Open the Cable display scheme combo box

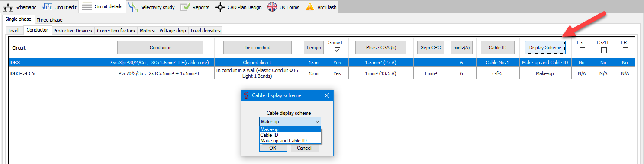coord(290,122)
